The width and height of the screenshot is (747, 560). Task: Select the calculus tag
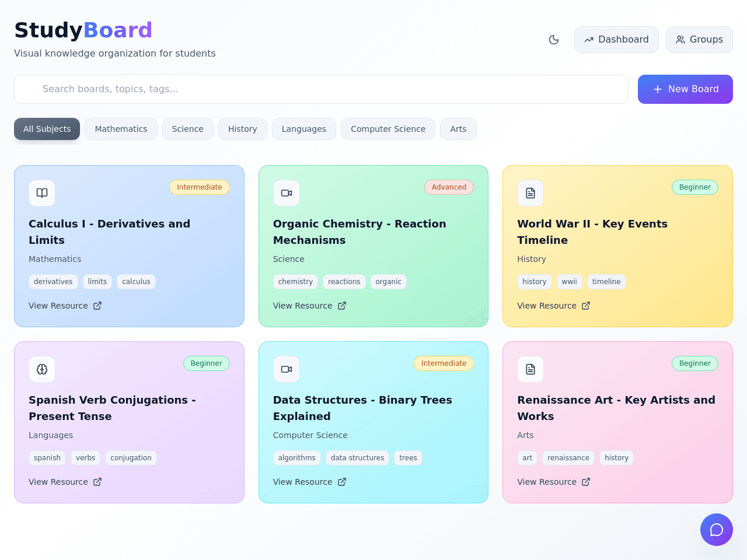point(136,282)
